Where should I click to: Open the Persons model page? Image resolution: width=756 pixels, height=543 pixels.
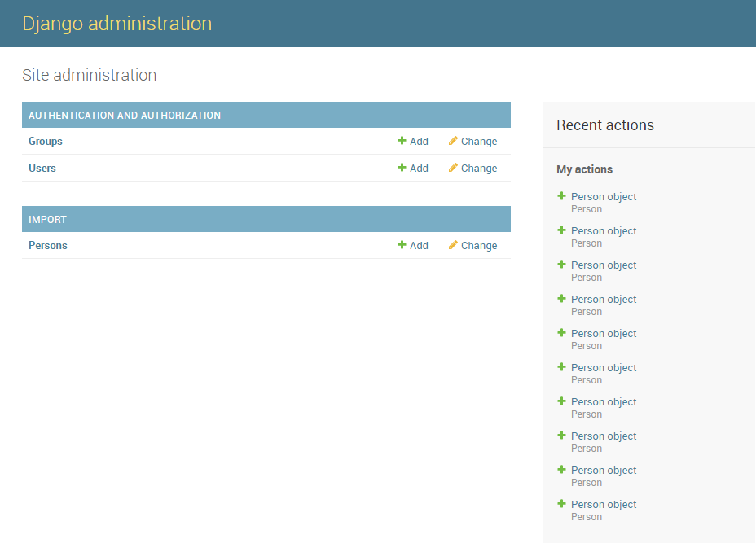pyautogui.click(x=47, y=245)
